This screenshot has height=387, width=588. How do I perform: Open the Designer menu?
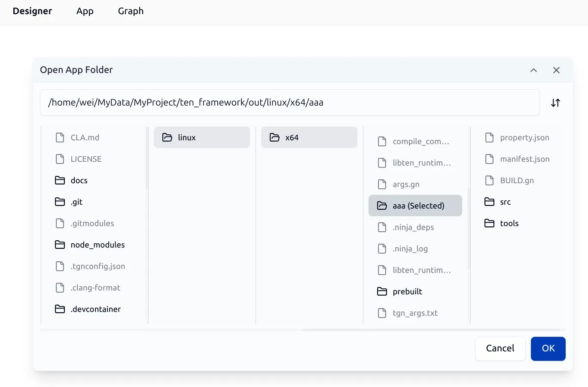coord(32,11)
